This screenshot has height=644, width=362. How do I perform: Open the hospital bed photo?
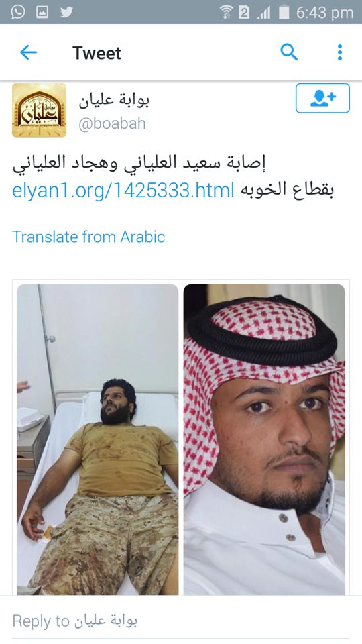pyautogui.click(x=98, y=439)
